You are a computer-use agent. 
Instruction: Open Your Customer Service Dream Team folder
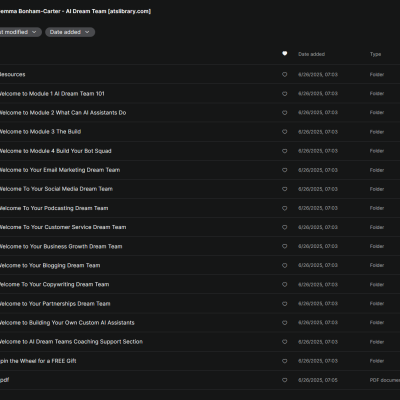pyautogui.click(x=63, y=227)
